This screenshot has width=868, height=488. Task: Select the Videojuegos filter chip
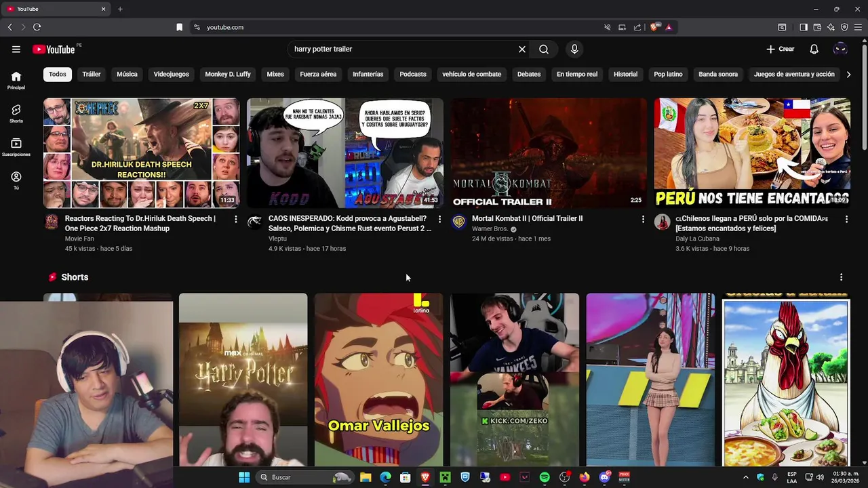[x=171, y=74]
